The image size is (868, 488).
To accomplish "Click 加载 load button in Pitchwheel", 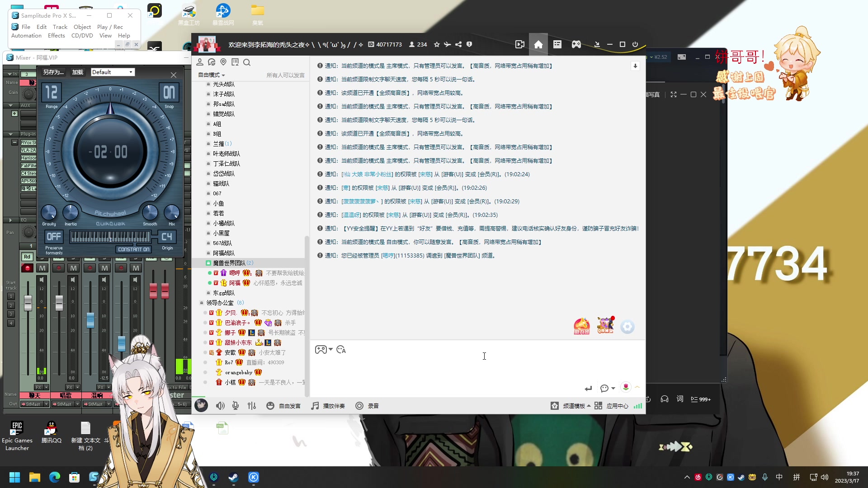I will pyautogui.click(x=78, y=72).
